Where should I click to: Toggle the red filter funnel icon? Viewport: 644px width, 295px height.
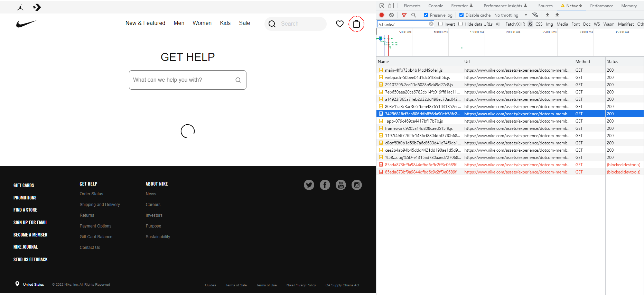point(404,15)
